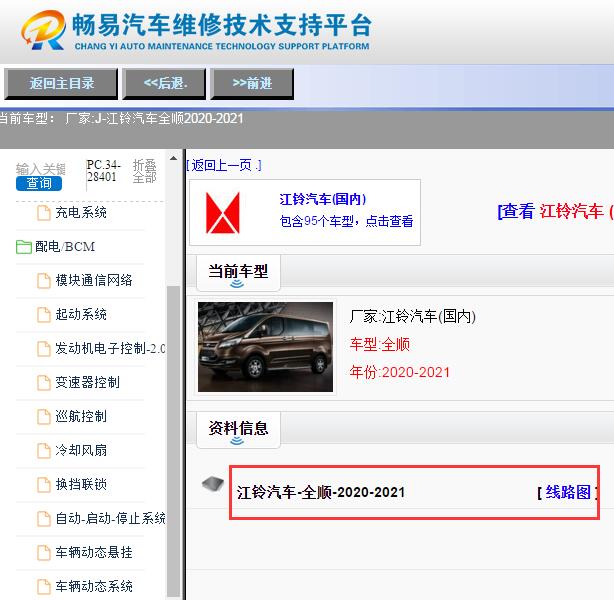Viewport: 614px width, 600px height.
Task: Open the 江铃汽车(国内) brand link
Action: pos(323,199)
